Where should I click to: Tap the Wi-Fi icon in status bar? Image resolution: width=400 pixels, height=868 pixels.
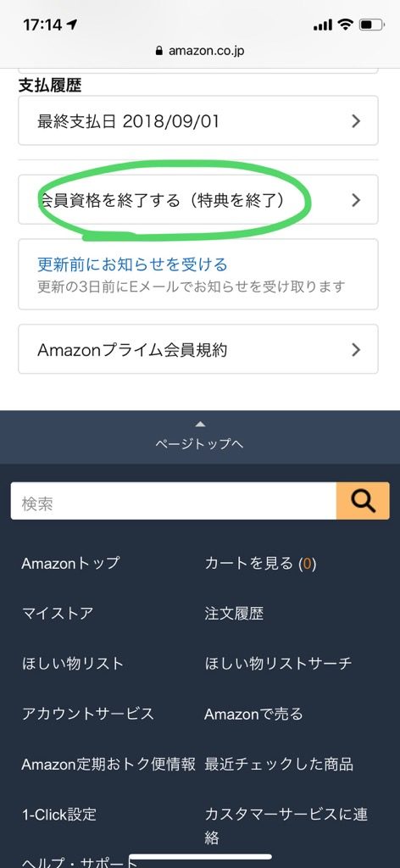(346, 25)
